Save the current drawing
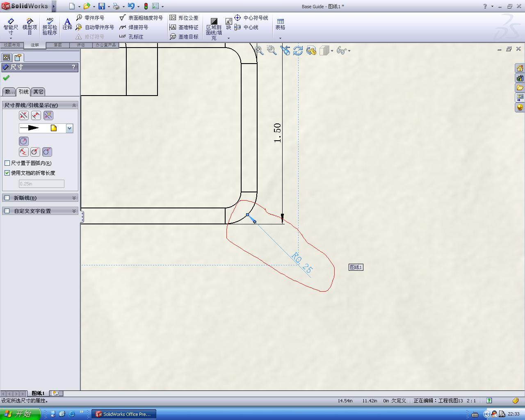525x420 pixels. click(101, 6)
